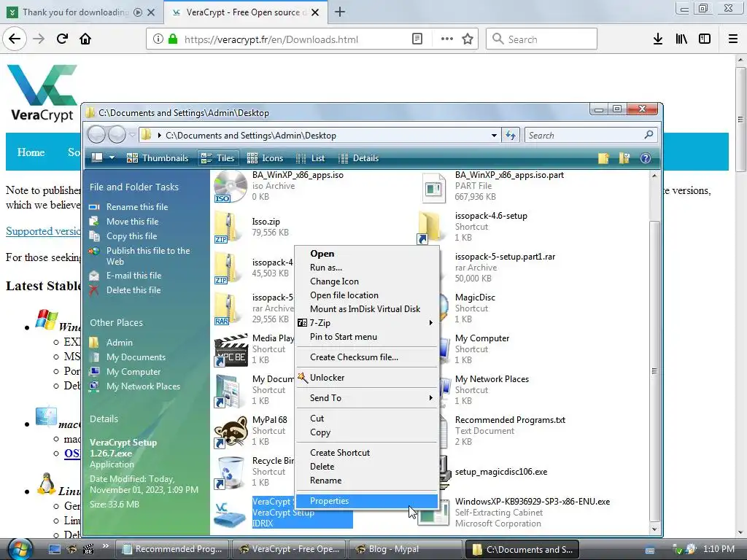
Task: Choose Create Checksum file... entry
Action: 366,357
